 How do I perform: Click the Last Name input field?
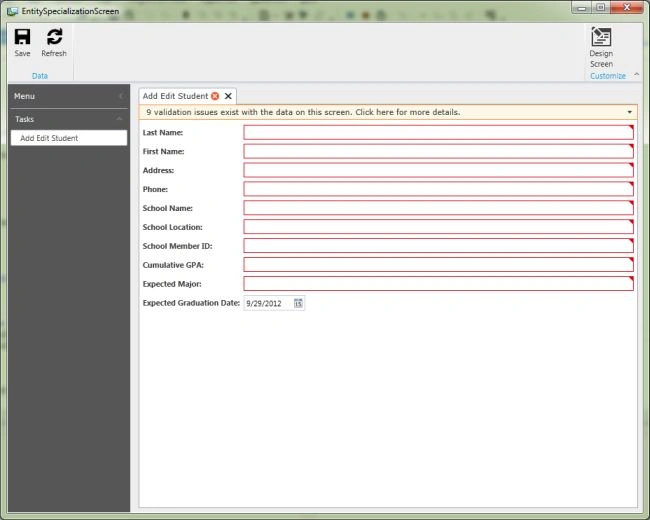point(438,133)
